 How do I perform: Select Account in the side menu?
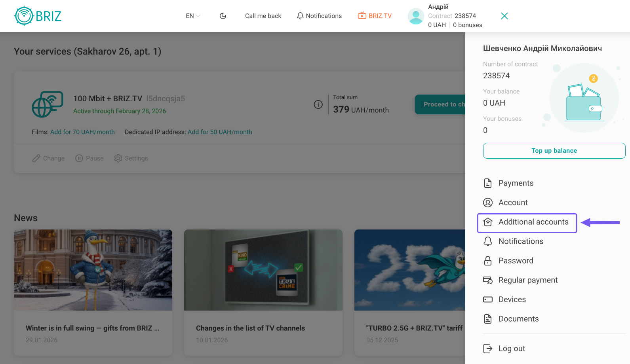513,203
